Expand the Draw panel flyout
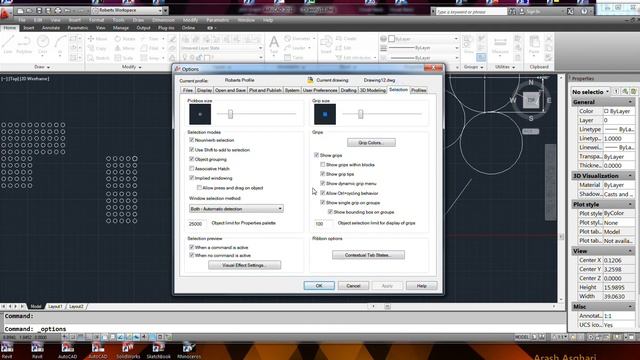 click(x=42, y=67)
